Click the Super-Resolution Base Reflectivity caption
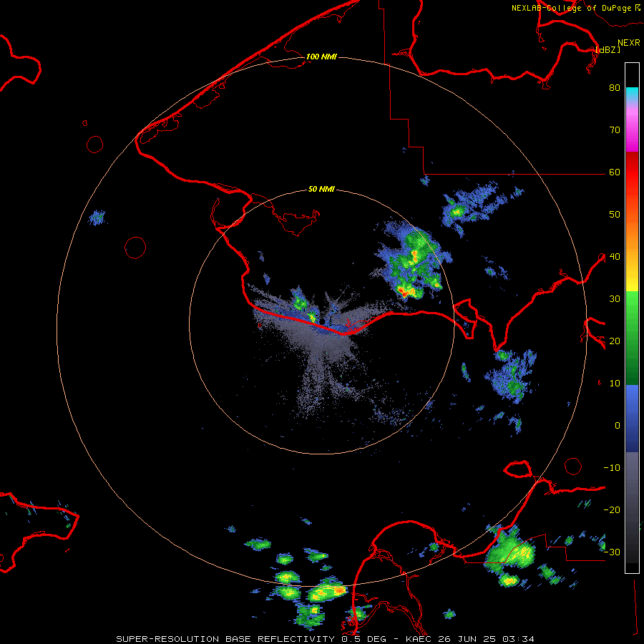 (326, 639)
